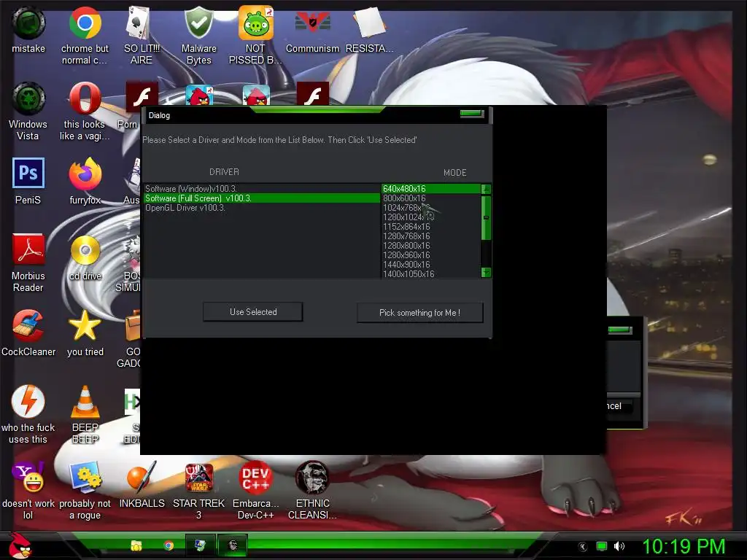Open the green Bad Piggies game icon

[256, 23]
